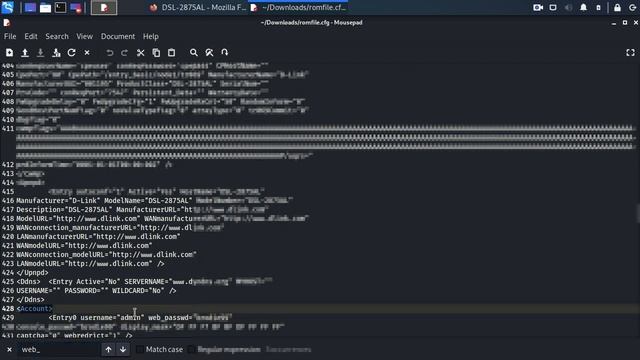This screenshot has width=640, height=360.
Task: Create a new document with toolbar icon
Action: 9,53
